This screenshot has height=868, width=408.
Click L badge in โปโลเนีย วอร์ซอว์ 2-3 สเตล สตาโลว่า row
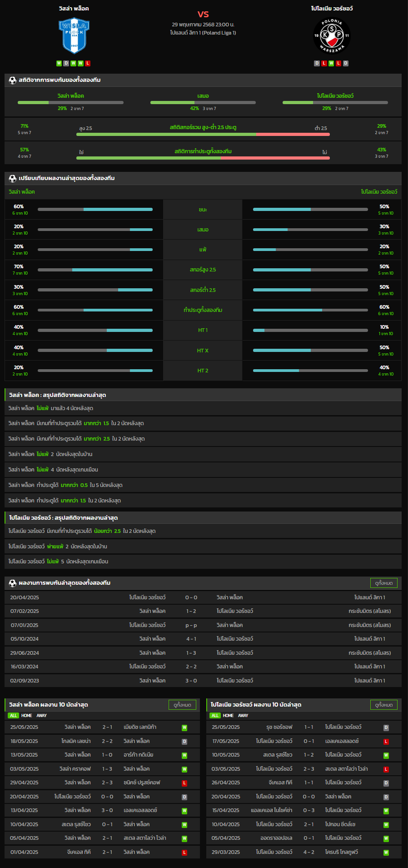[x=386, y=769]
